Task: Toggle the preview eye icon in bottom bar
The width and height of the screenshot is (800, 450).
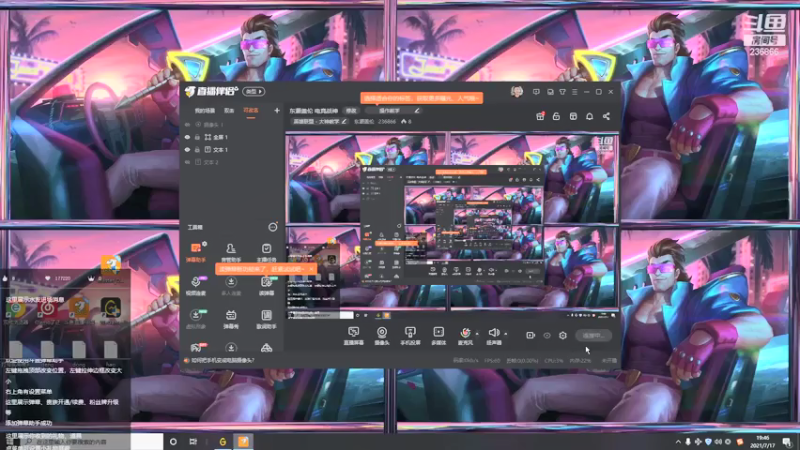Action: coord(547,335)
